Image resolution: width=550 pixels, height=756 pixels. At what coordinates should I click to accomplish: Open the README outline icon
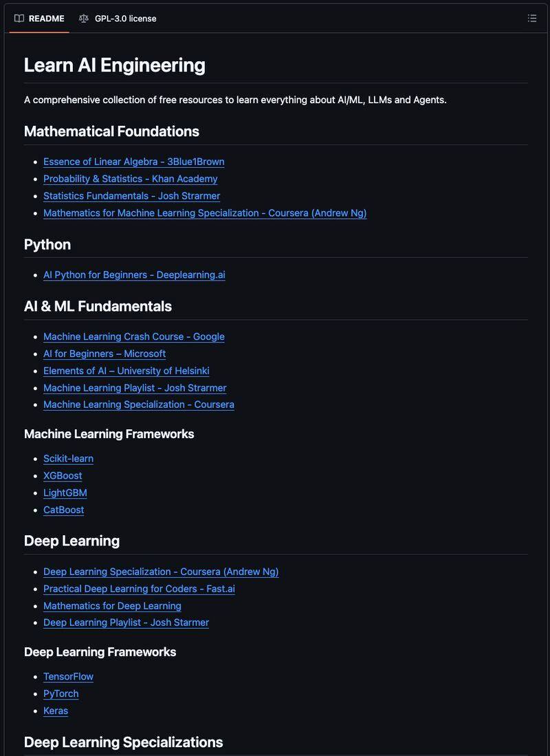[x=531, y=19]
